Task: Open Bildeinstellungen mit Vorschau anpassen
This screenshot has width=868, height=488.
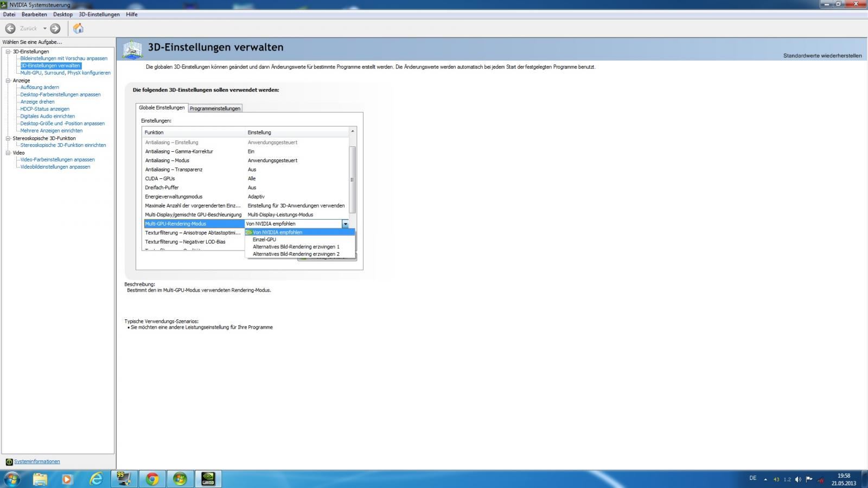Action: [x=64, y=59]
